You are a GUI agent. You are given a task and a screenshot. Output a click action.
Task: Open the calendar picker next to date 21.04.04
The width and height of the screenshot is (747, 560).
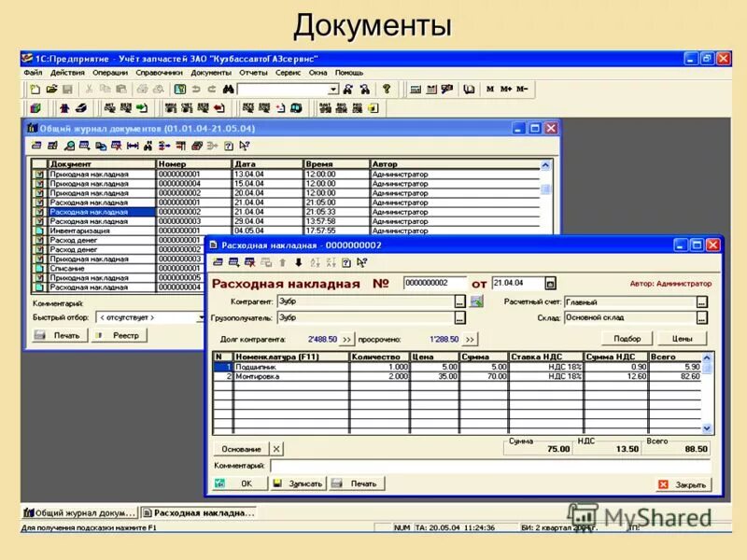point(551,285)
